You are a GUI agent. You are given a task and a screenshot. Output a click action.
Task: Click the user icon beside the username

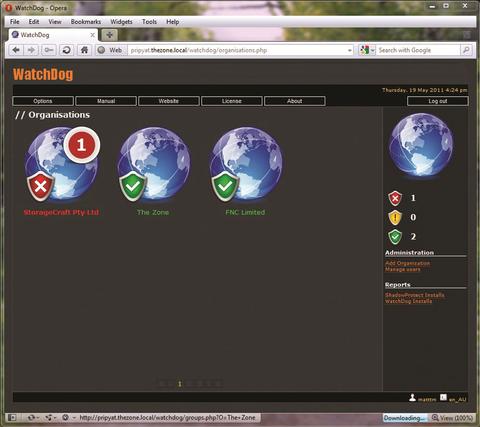point(413,398)
